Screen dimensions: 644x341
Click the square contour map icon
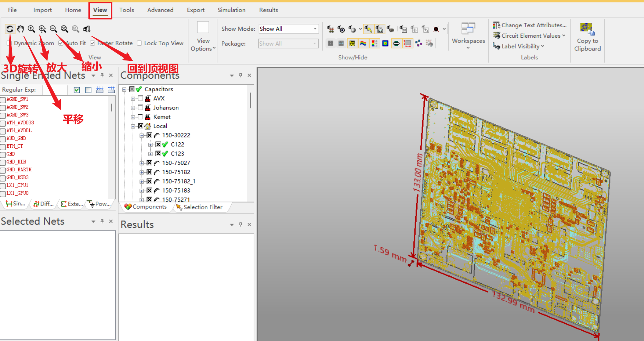385,43
